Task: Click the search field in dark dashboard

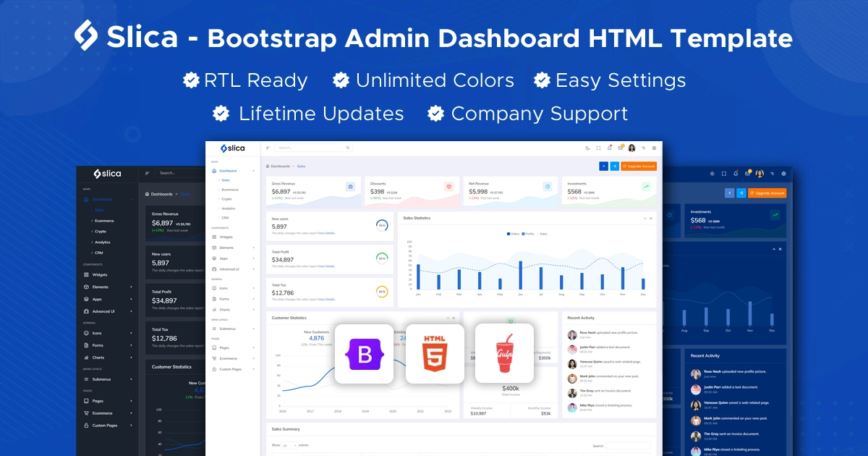Action: point(181,173)
